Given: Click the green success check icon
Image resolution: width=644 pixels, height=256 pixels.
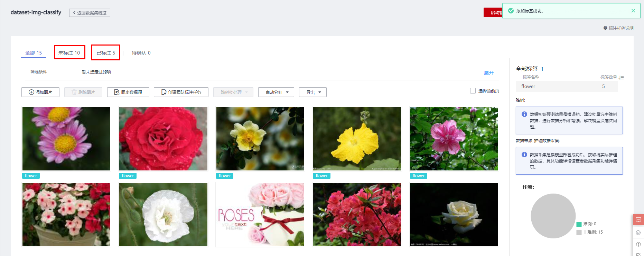Looking at the screenshot, I should [x=511, y=11].
